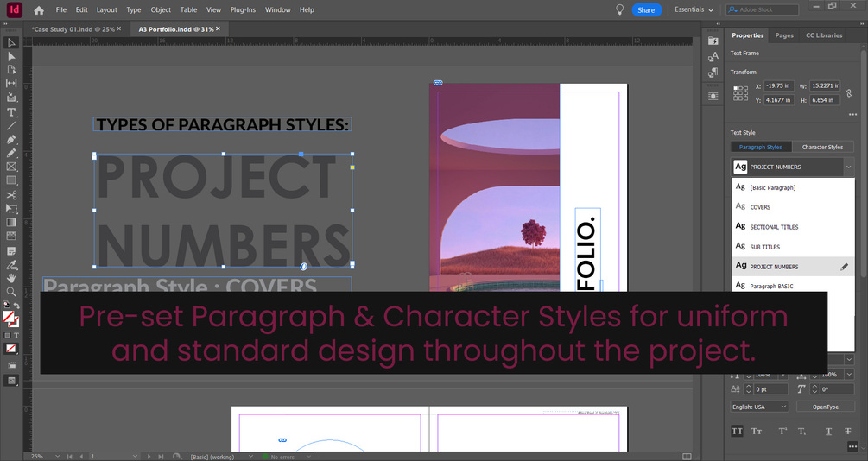The height and width of the screenshot is (461, 868).
Task: Select the Type tool
Action: click(x=11, y=112)
